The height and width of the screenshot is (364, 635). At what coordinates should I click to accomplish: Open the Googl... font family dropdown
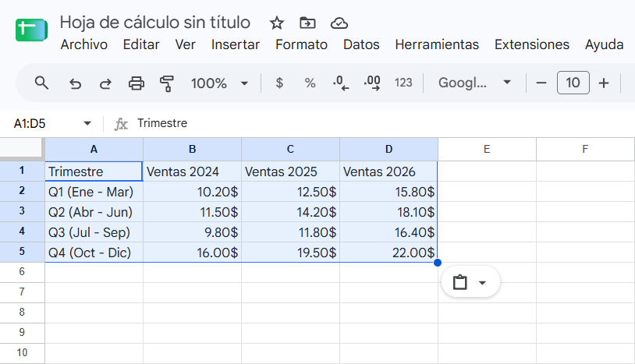coord(474,83)
